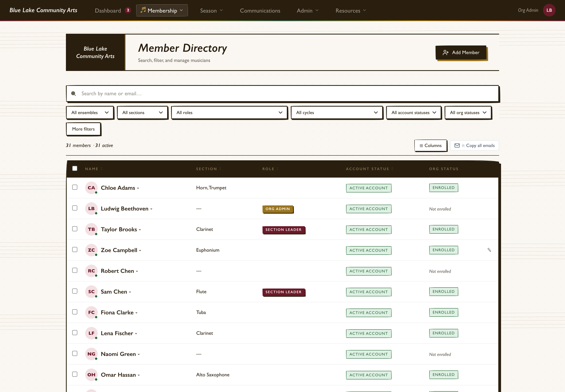The image size is (565, 392).
Task: Check the box for Chloe Adams
Action: [x=75, y=187]
